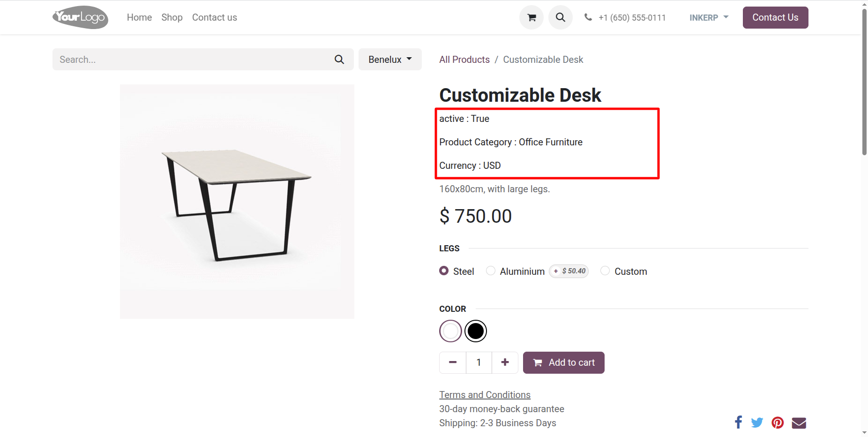The width and height of the screenshot is (868, 437).
Task: Decrease quantity with minus button
Action: [453, 362]
